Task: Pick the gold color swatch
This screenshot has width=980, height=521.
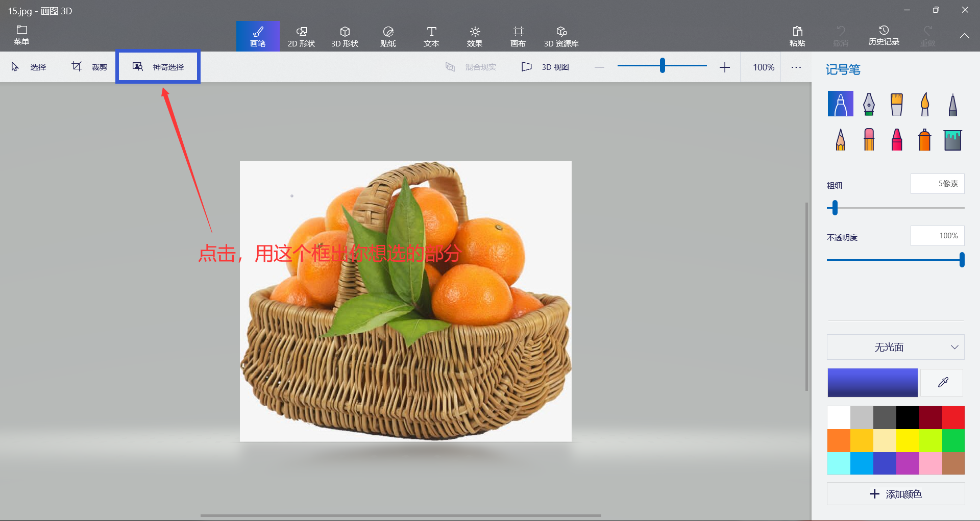Action: coord(862,440)
